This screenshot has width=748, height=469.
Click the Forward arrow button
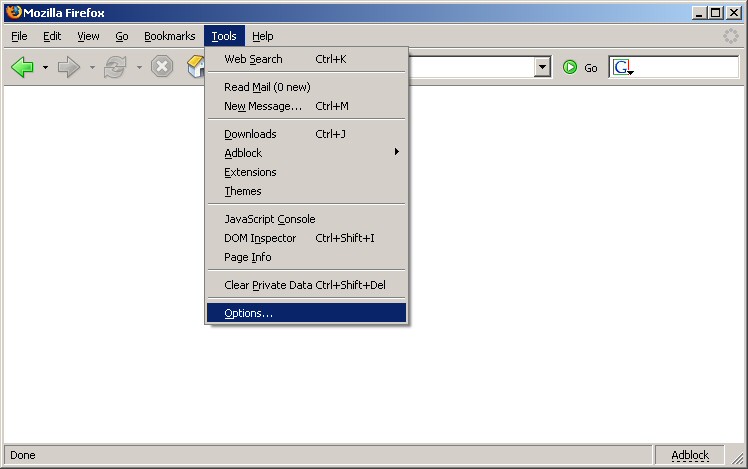pyautogui.click(x=69, y=67)
